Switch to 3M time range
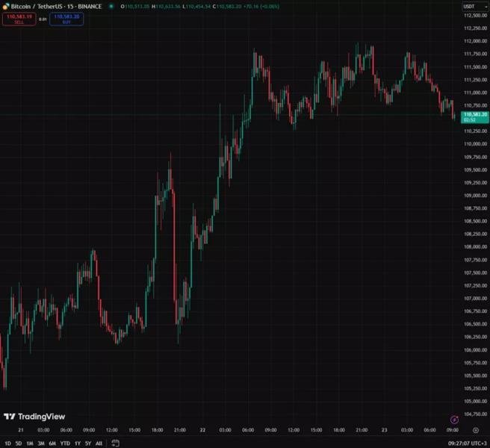The height and width of the screenshot is (448, 490). tap(41, 443)
